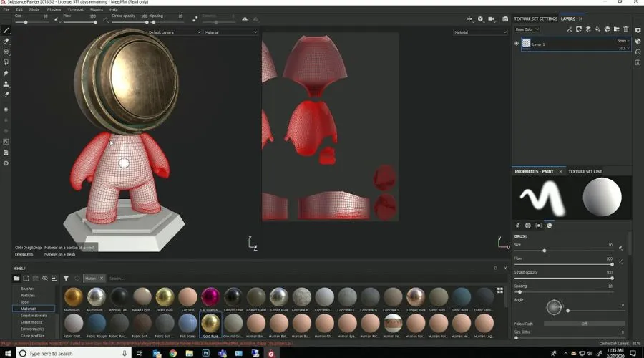Select the Particles shelf category

(x=28, y=295)
